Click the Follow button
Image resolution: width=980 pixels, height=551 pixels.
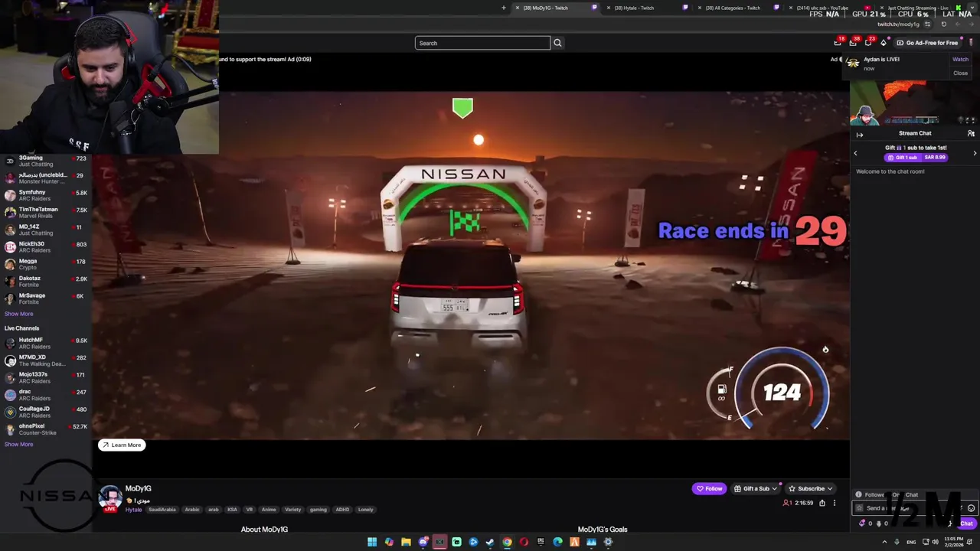pyautogui.click(x=709, y=488)
